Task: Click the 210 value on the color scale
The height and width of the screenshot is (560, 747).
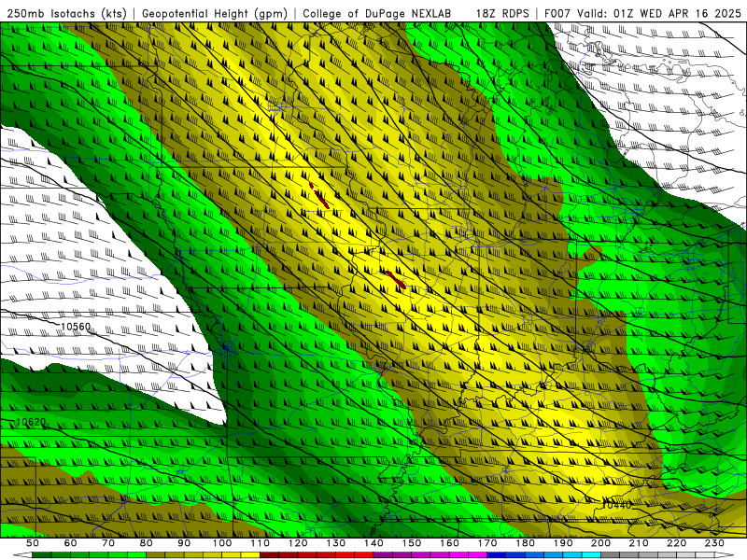Action: (x=639, y=543)
